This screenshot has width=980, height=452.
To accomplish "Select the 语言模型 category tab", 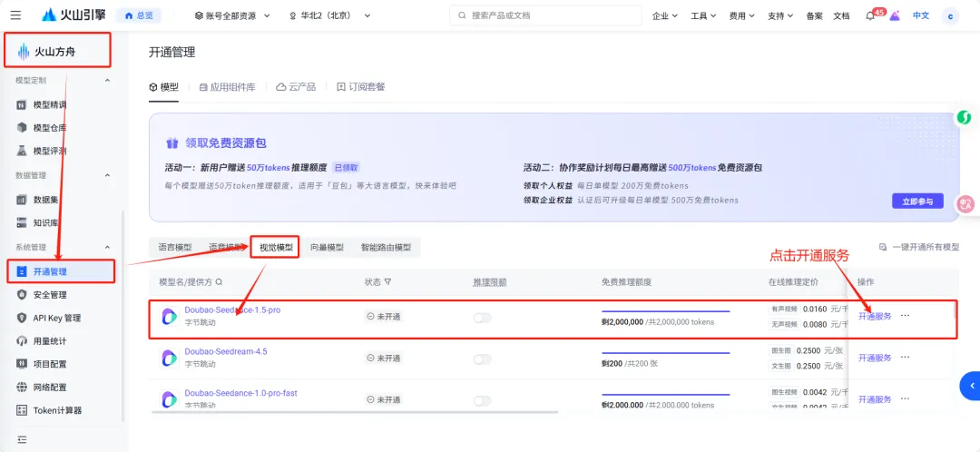I will [175, 247].
